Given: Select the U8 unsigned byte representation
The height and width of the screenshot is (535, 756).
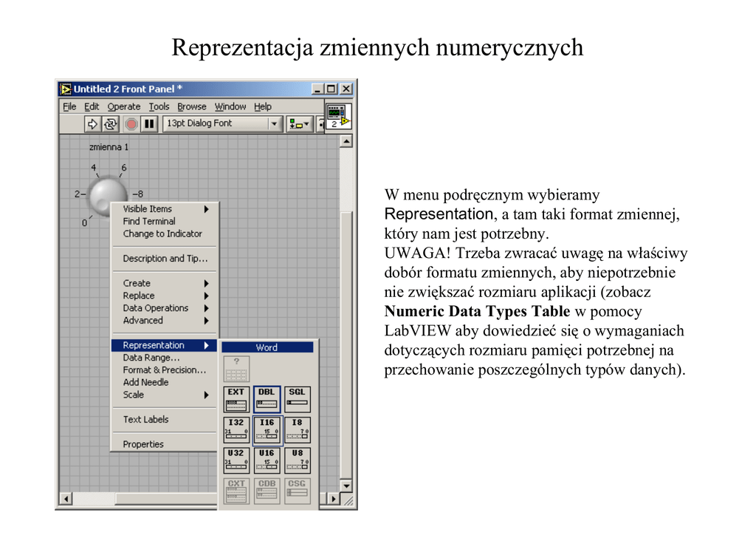Looking at the screenshot, I should 298,460.
